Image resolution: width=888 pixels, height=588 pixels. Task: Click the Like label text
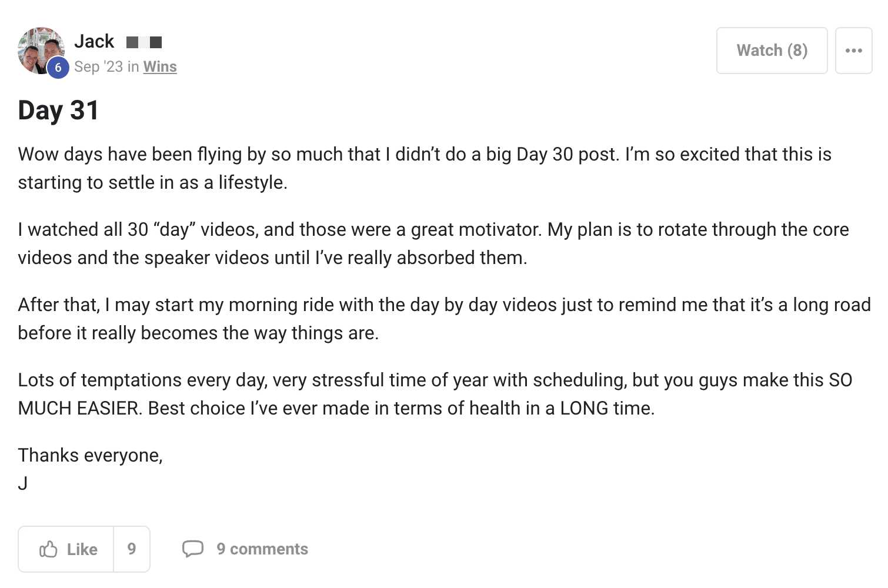click(82, 549)
